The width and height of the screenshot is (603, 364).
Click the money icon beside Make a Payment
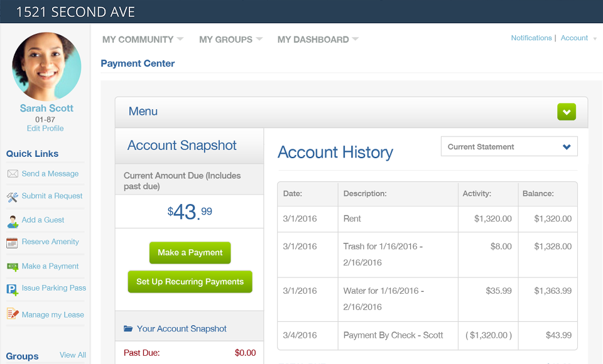pos(13,267)
